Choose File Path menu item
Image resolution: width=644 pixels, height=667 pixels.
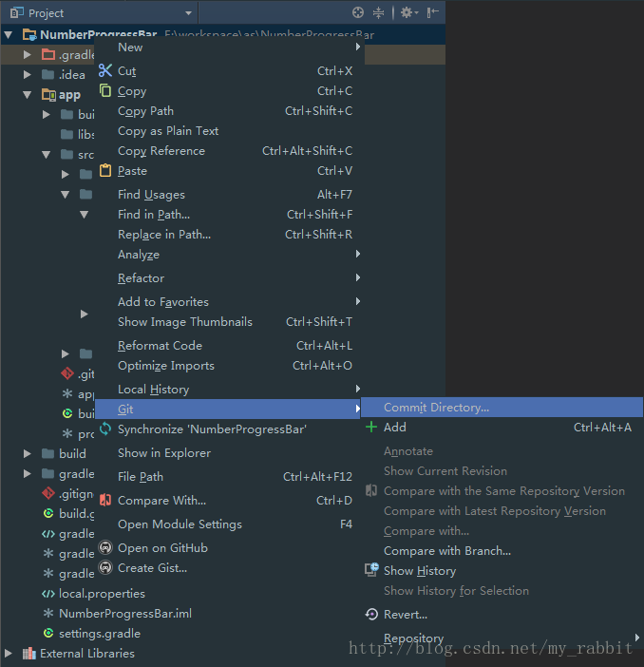coord(229,476)
